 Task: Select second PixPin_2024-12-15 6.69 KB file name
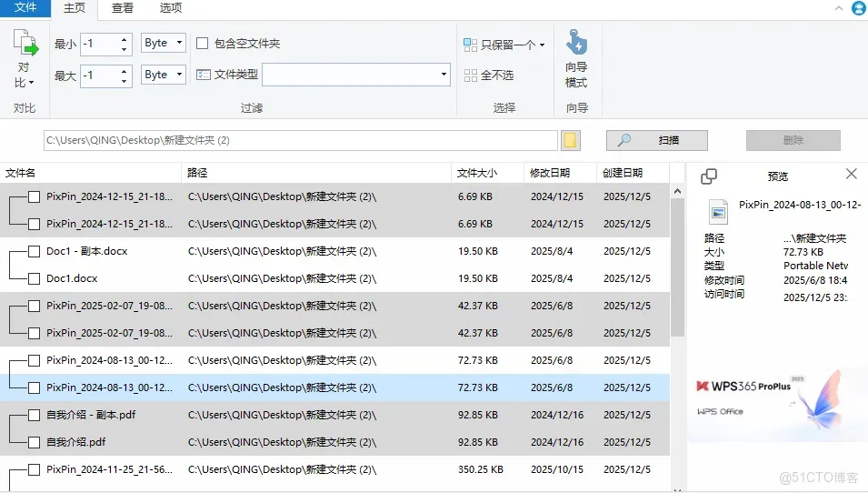click(110, 224)
